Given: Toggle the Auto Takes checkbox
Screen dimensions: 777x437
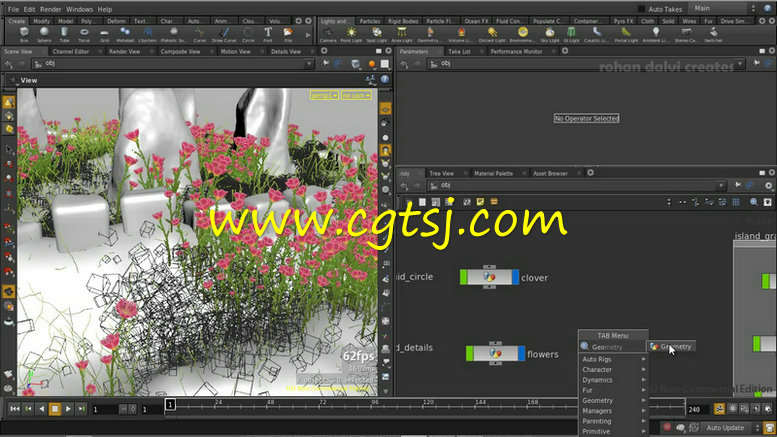Looking at the screenshot, I should coord(641,9).
